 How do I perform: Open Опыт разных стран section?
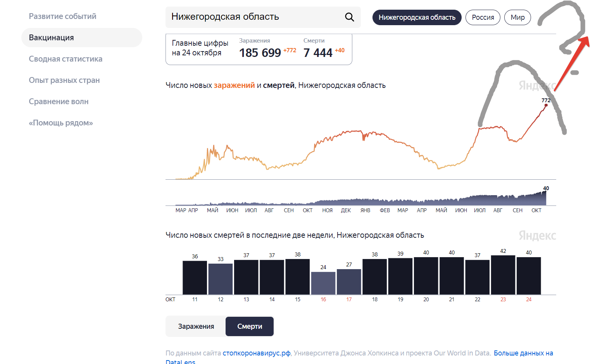pyautogui.click(x=64, y=80)
